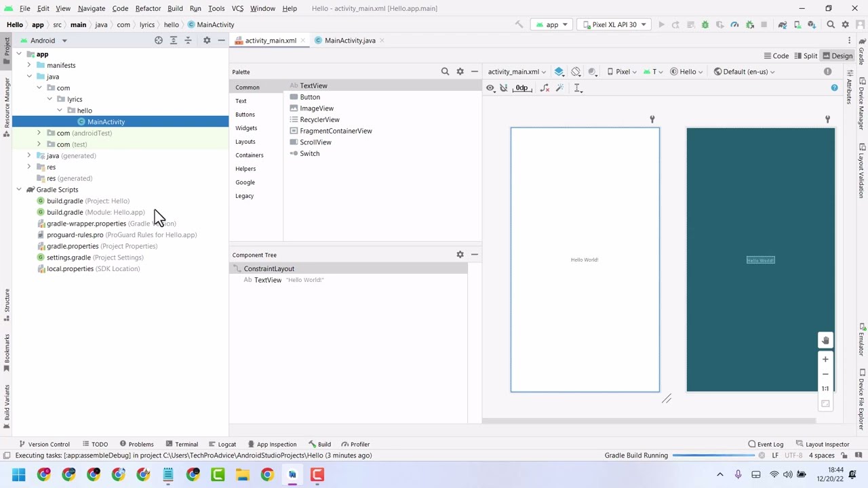868x488 pixels.
Task: Open the Build menu
Action: 175,8
